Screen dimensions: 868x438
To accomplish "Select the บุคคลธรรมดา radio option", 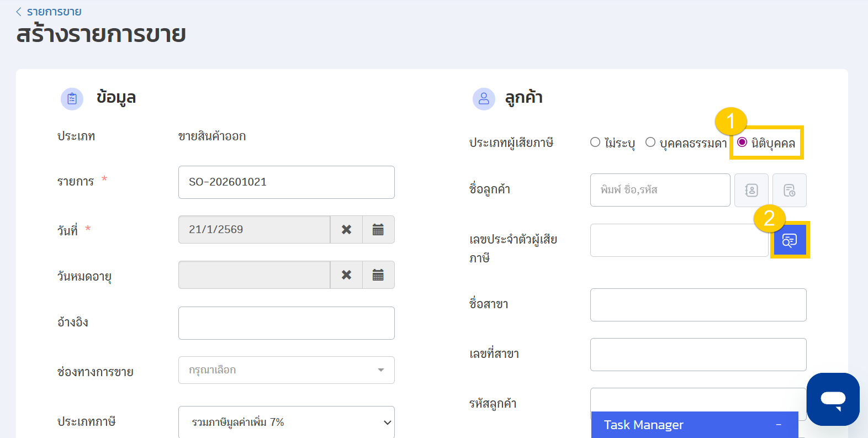I will [x=650, y=143].
